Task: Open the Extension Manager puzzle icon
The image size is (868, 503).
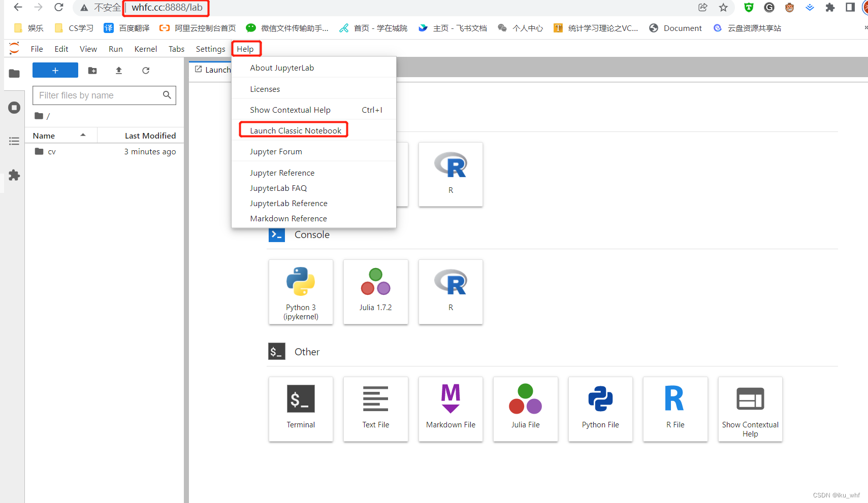Action: (14, 175)
